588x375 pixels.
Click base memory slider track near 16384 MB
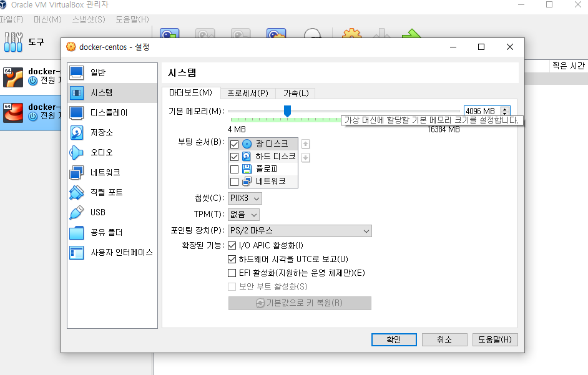[x=457, y=111]
